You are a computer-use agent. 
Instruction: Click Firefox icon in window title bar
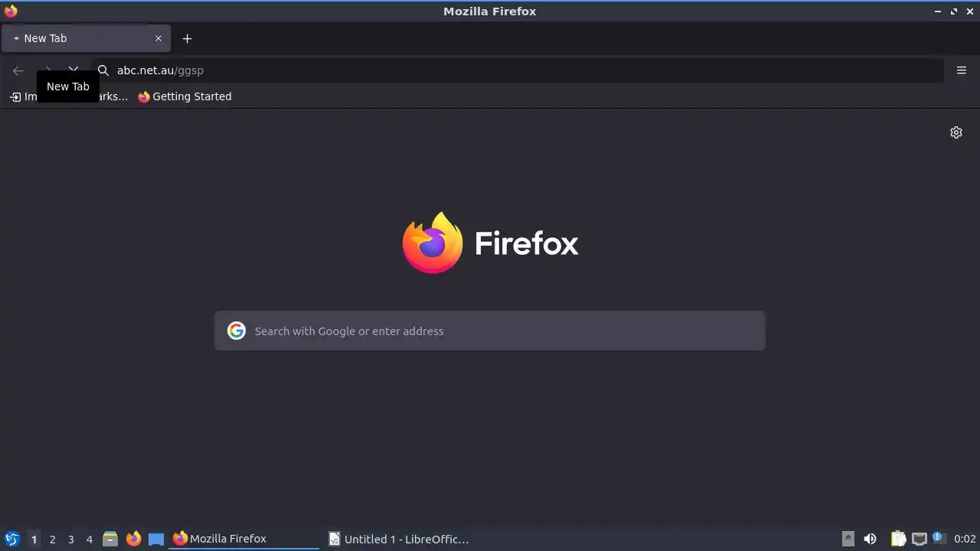11,11
